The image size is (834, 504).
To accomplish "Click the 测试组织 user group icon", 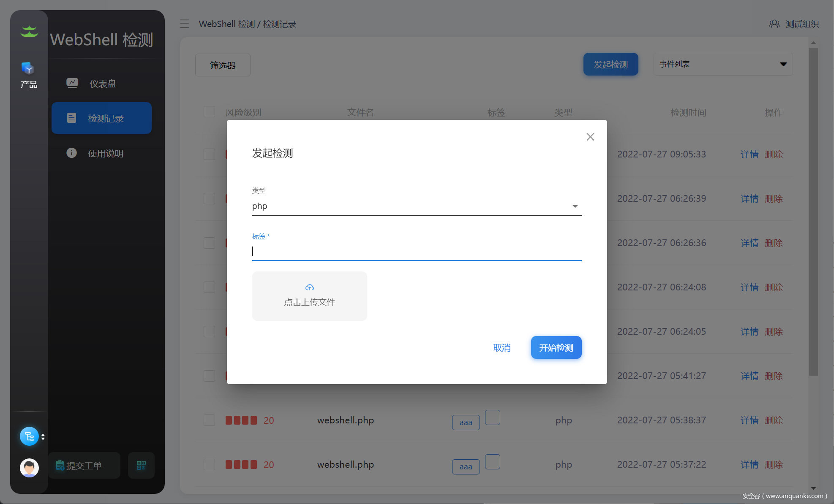I will pos(774,24).
